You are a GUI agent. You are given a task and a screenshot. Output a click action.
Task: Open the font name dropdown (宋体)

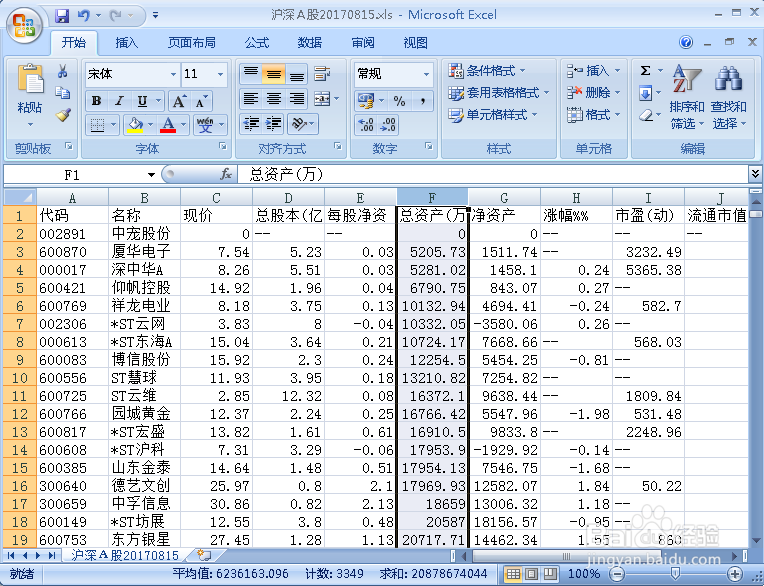[173, 74]
